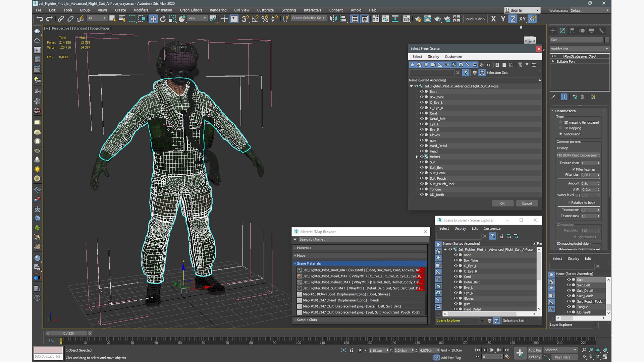The image size is (644, 362).
Task: Open the Key Filters button
Action: coord(564,357)
